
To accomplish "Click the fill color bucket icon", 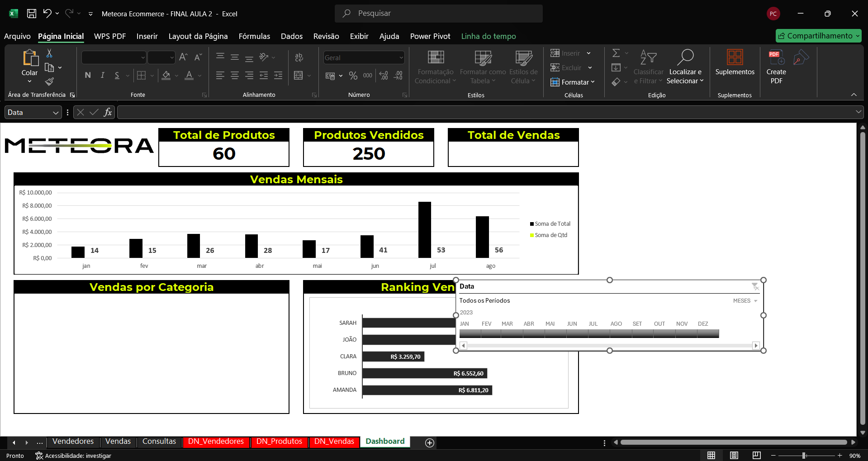I will 166,76.
